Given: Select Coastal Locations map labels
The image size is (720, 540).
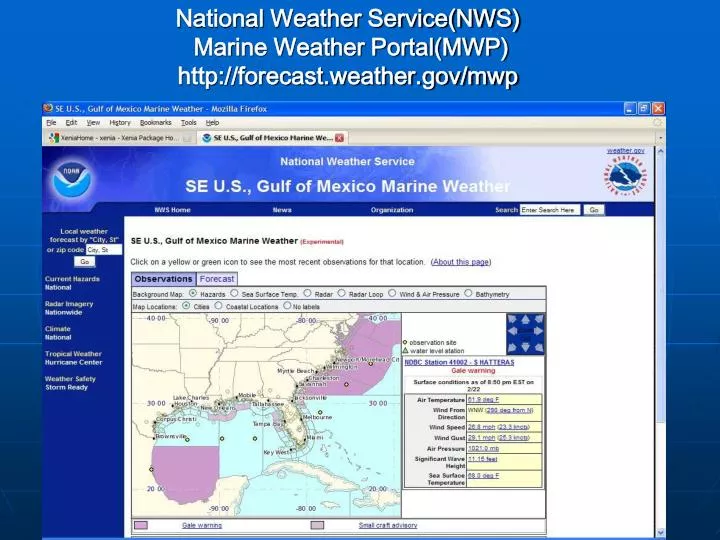Looking at the screenshot, I should [x=218, y=305].
